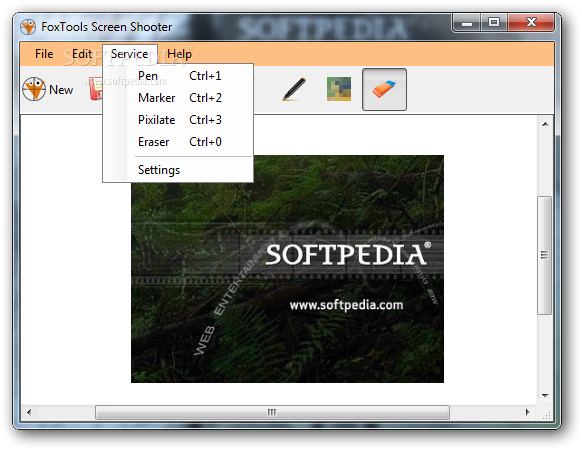Choose Eraser from the Service menu

tap(178, 141)
